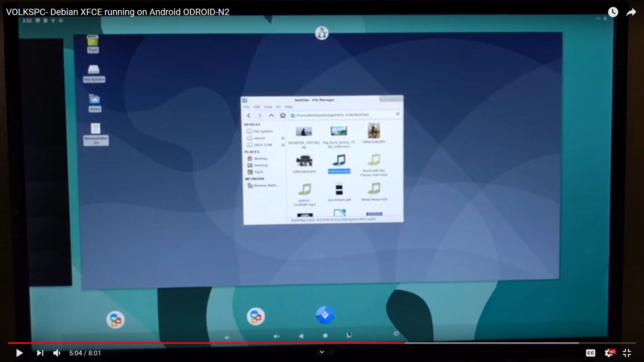This screenshot has width=644, height=362.
Task: Tap the Android back triangle button
Action: click(301, 336)
